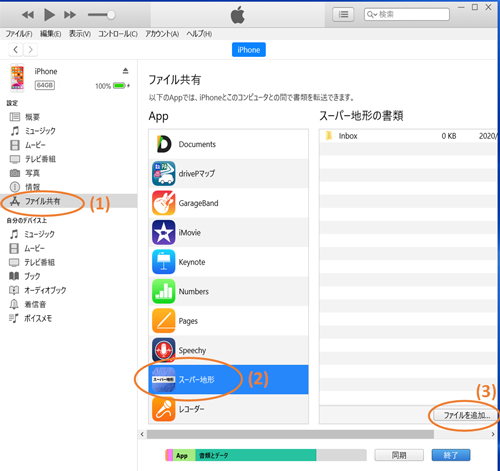Open the ファイル(F) menu
This screenshot has width=500, height=471.
(x=19, y=34)
